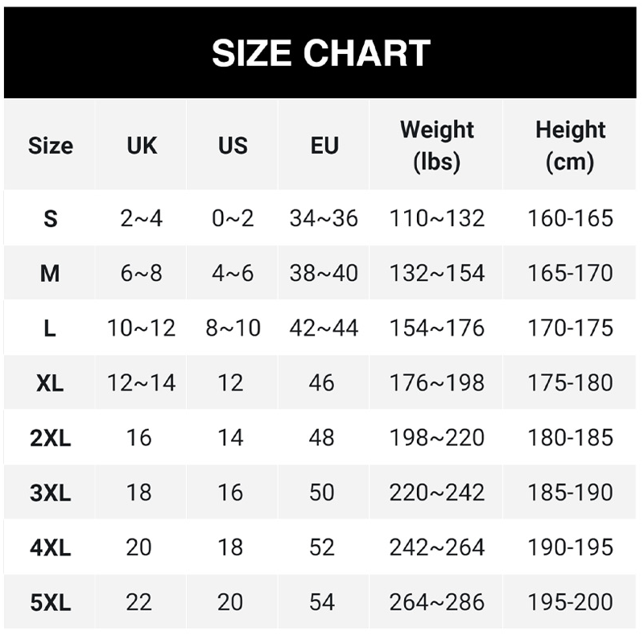Click the 0~2 US size cell

click(x=233, y=218)
